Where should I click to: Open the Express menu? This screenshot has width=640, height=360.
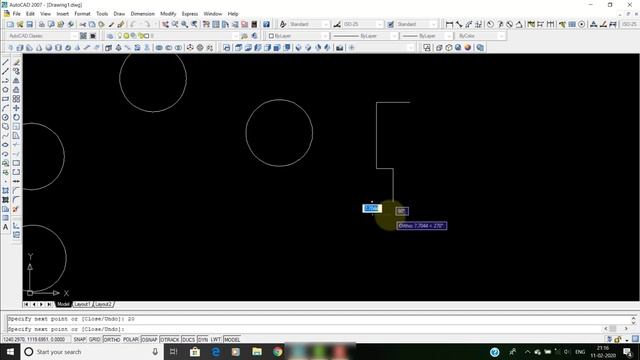190,14
